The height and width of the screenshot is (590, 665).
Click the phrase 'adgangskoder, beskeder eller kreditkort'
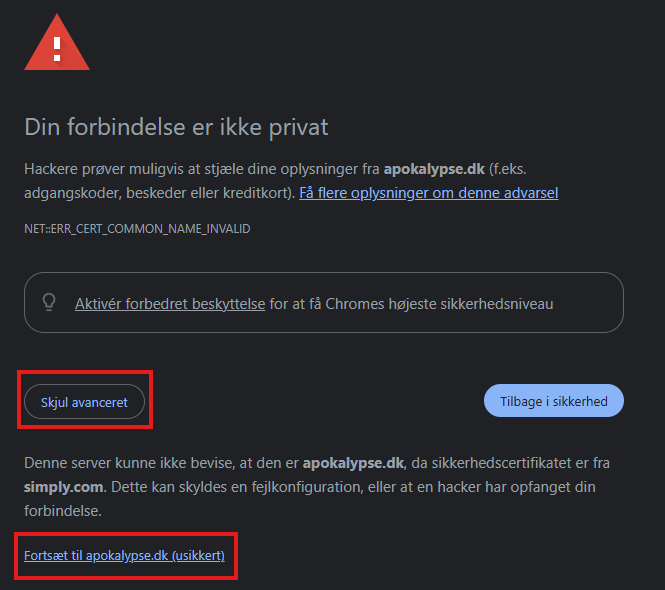click(158, 193)
